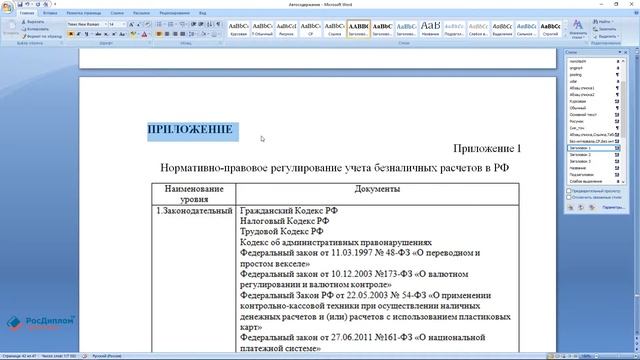Center align text
Image resolution: width=640 pixels, height=360 pixels.
(x=167, y=34)
